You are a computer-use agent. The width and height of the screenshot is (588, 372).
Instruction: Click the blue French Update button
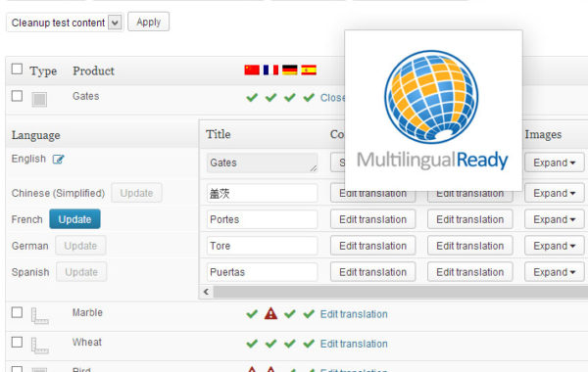coord(74,219)
